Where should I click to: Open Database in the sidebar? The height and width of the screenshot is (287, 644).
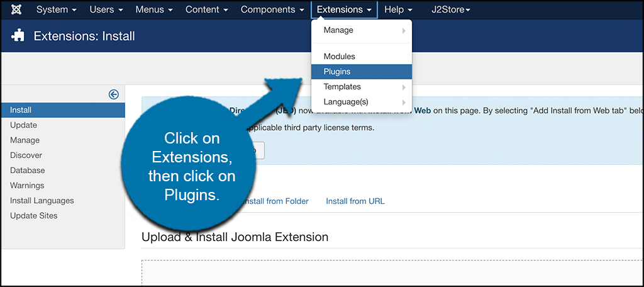pyautogui.click(x=28, y=170)
